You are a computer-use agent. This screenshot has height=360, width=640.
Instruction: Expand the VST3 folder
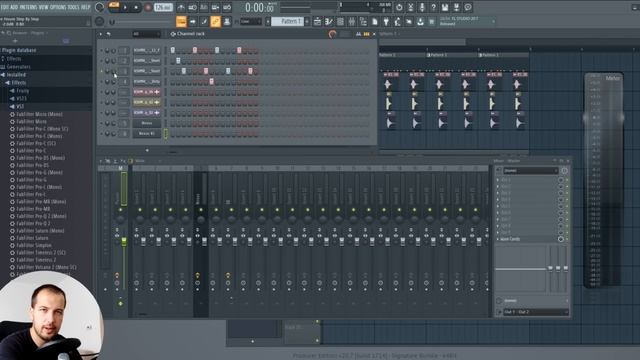(x=19, y=98)
